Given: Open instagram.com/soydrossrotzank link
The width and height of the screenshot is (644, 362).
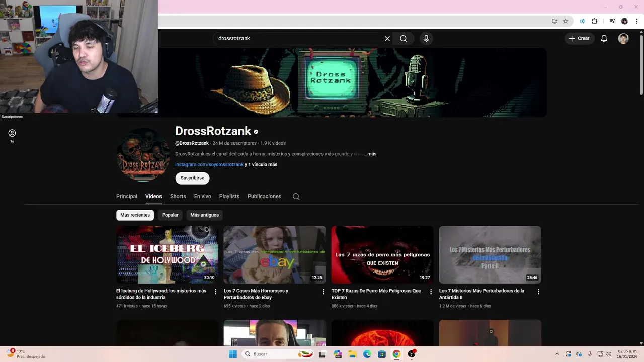Looking at the screenshot, I should click(x=209, y=164).
